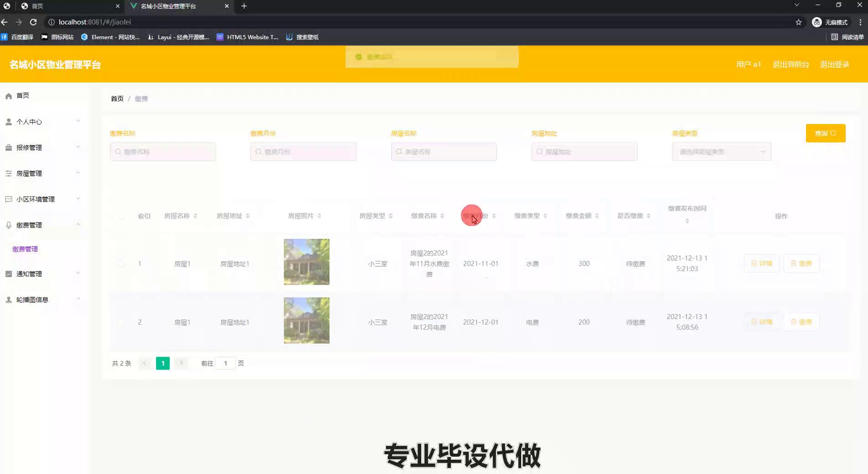Check the checkbox for row 2

coord(121,322)
